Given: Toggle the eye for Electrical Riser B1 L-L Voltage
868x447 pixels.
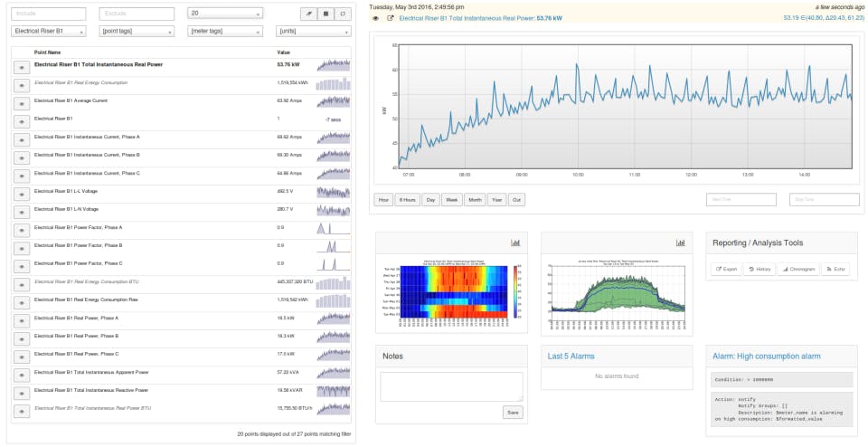Looking at the screenshot, I should tap(22, 195).
